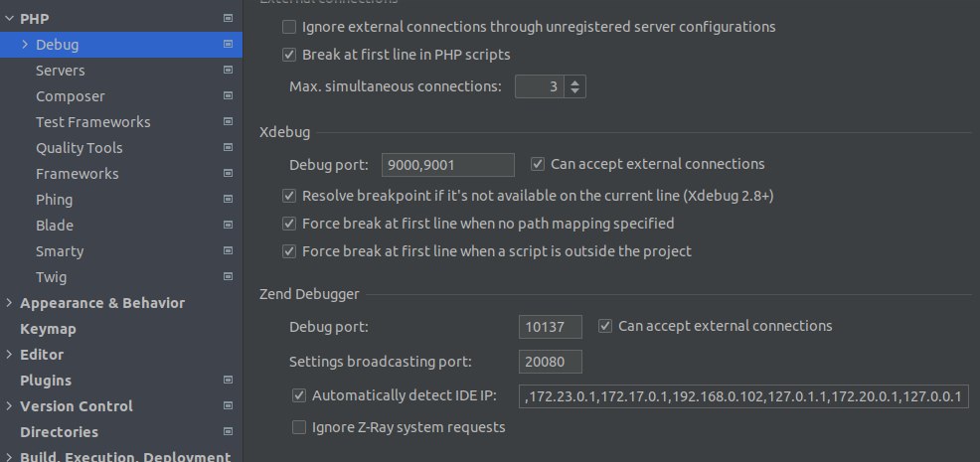The image size is (980, 462).
Task: Collapse the PHP settings section
Action: [9, 19]
